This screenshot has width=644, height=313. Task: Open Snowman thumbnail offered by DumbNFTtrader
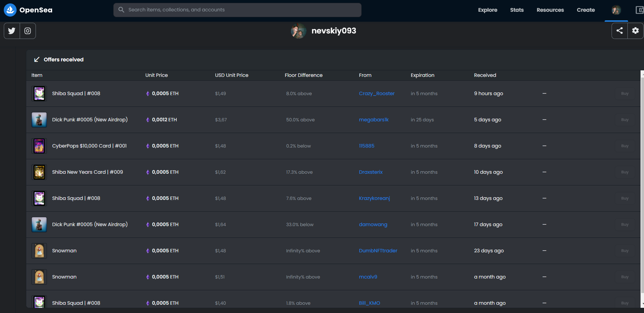click(x=39, y=251)
